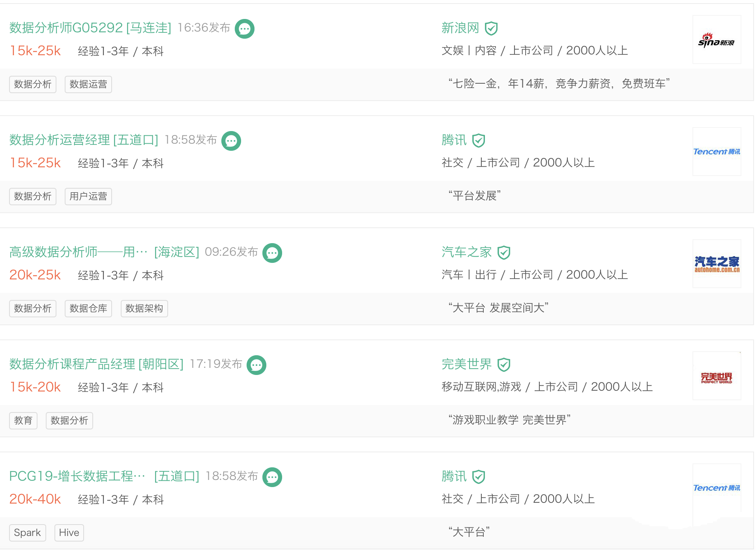Viewport: 756px width, 551px height.
Task: Open chat icon for 数据分析师G05292 job
Action: [245, 29]
